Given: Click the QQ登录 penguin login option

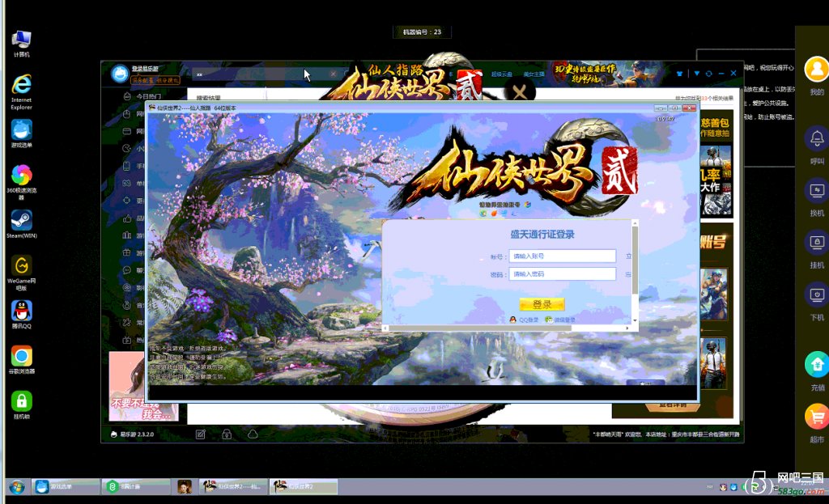Looking at the screenshot, I should tap(524, 320).
